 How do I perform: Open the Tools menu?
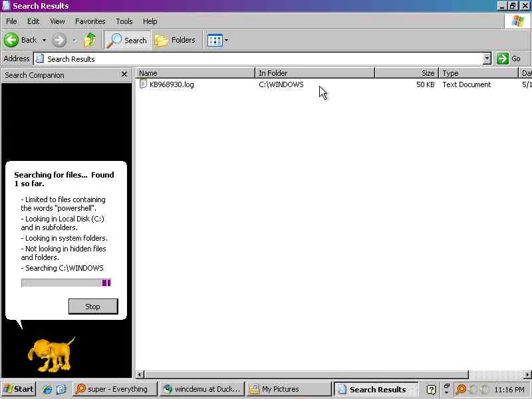(x=124, y=21)
